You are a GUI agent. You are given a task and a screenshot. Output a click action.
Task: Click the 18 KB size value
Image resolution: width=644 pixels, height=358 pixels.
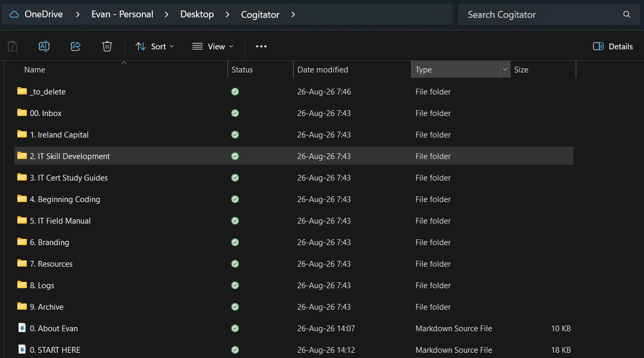(x=561, y=350)
